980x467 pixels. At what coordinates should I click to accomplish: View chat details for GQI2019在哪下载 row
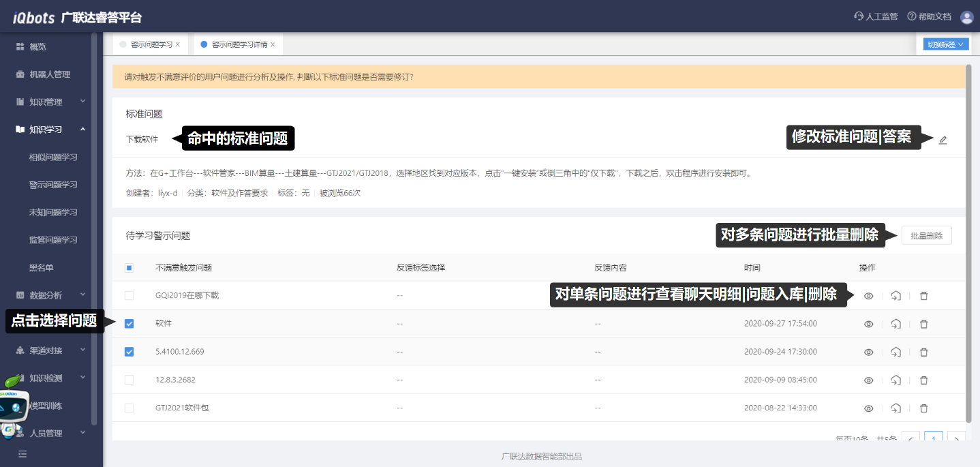pyautogui.click(x=868, y=296)
